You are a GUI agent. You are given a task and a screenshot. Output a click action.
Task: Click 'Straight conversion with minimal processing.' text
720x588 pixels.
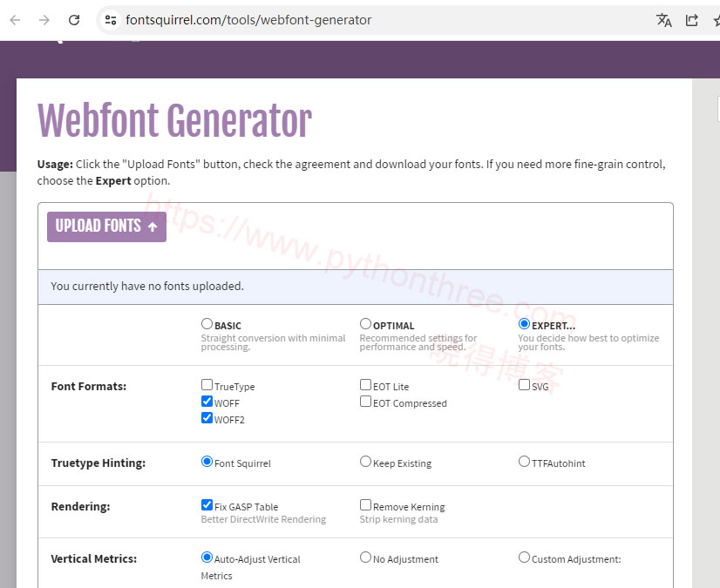tap(273, 342)
